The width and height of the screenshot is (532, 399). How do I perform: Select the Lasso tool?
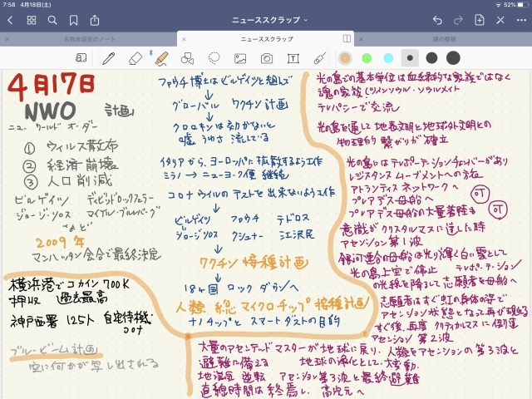214,58
